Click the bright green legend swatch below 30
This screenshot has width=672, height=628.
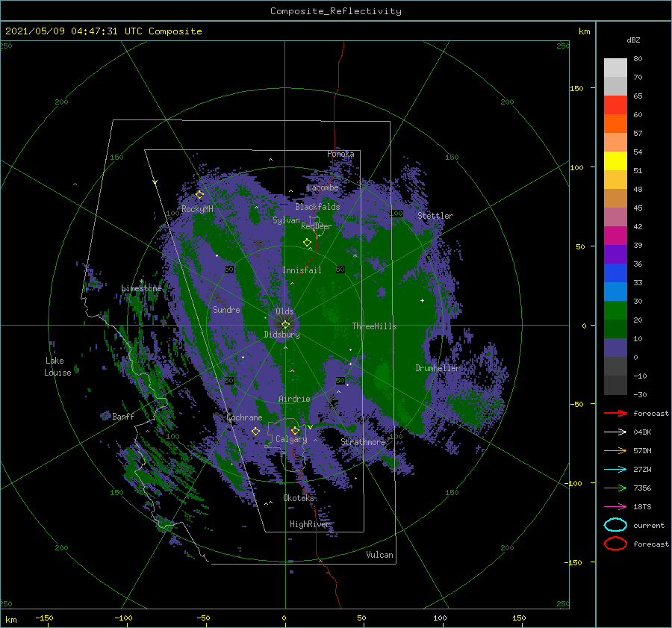615,311
